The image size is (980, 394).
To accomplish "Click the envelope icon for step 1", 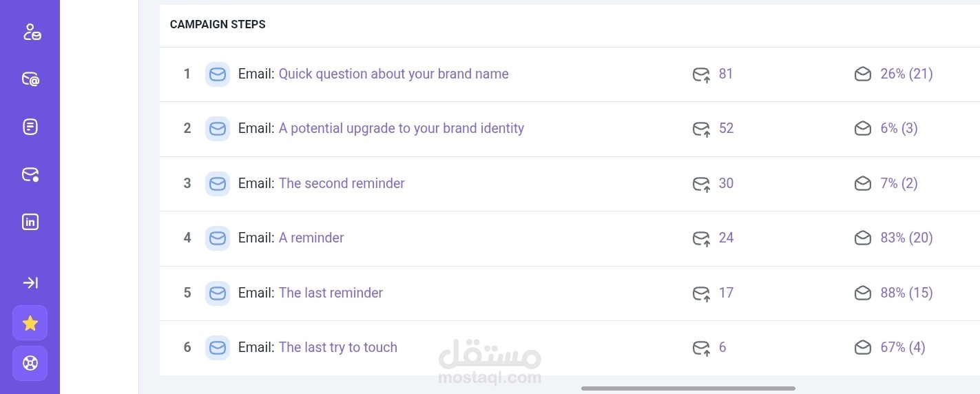I will pyautogui.click(x=218, y=74).
